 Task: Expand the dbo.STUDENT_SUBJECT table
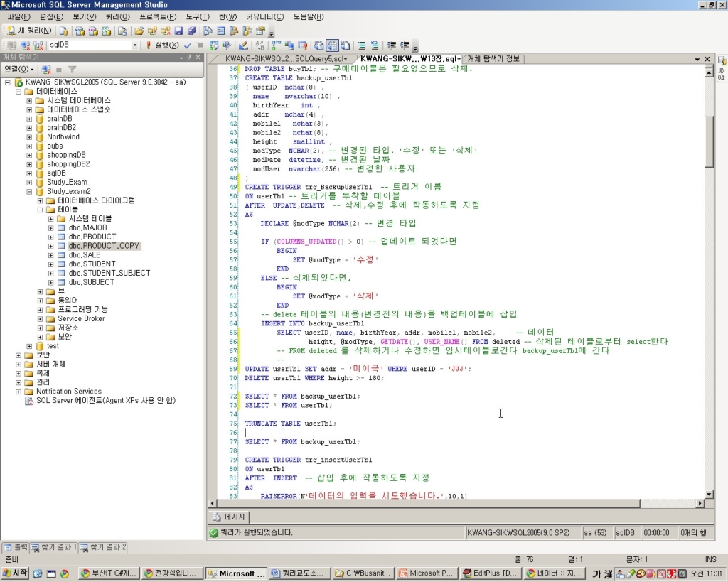click(x=51, y=273)
